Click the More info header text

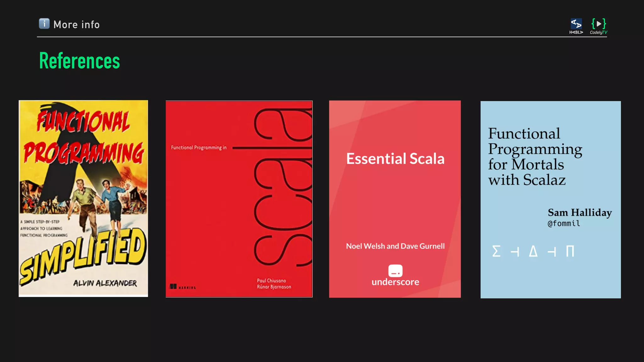pos(76,25)
